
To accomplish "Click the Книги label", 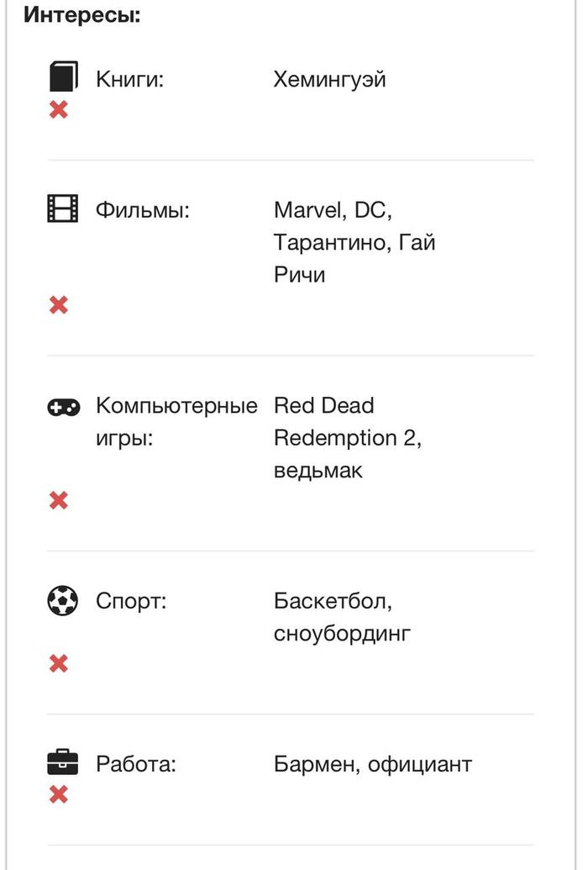I will 129,80.
